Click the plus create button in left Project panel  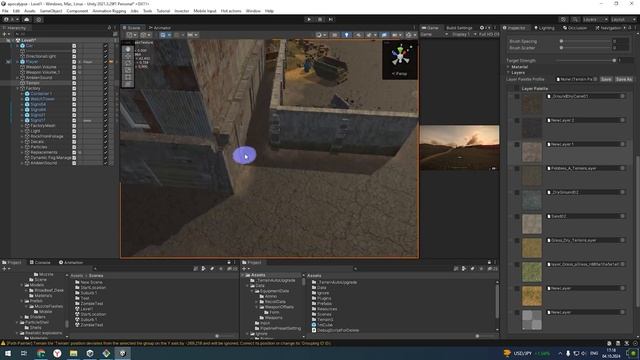[x=4, y=269]
